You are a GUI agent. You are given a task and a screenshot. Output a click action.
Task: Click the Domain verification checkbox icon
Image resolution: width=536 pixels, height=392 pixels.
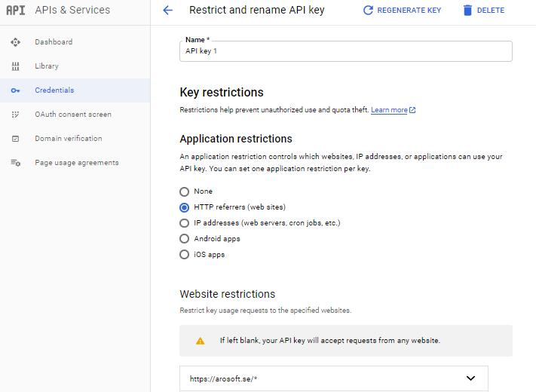point(15,139)
